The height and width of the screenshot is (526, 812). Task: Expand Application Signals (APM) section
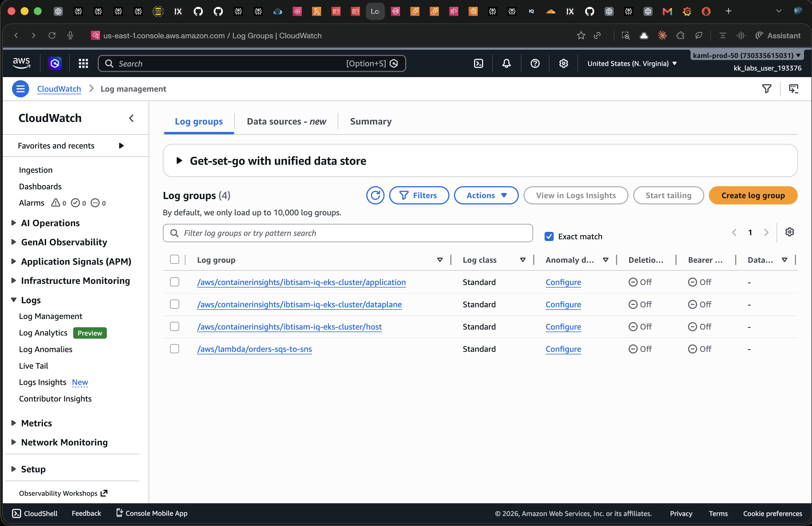[x=13, y=261]
